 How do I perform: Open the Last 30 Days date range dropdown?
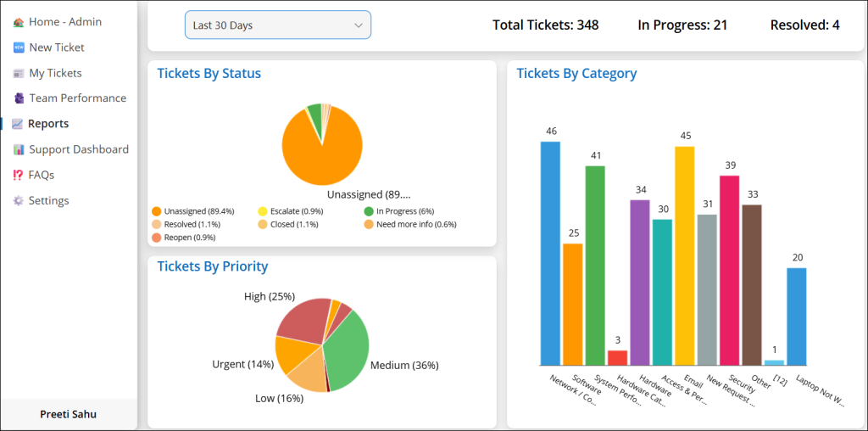pos(278,25)
